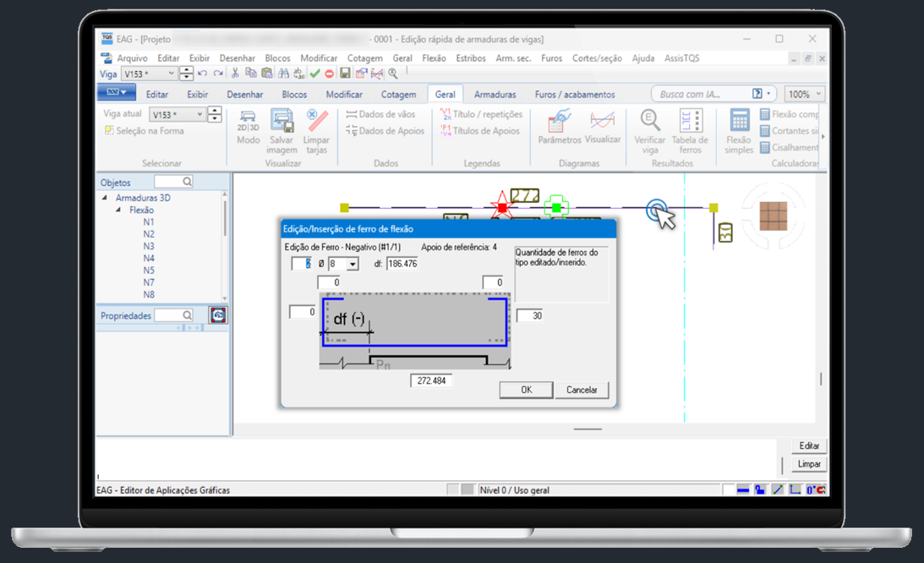Click the Limpar tarjas icon
This screenshot has height=563, width=924.
pos(316,125)
